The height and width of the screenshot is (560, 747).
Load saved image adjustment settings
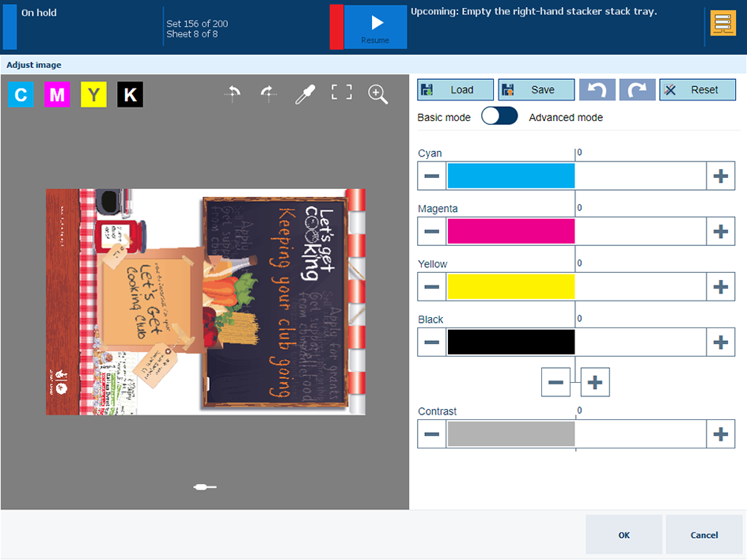pos(455,89)
